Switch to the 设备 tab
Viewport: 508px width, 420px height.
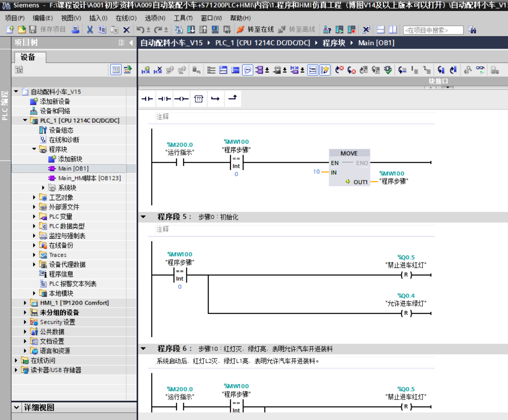point(28,57)
